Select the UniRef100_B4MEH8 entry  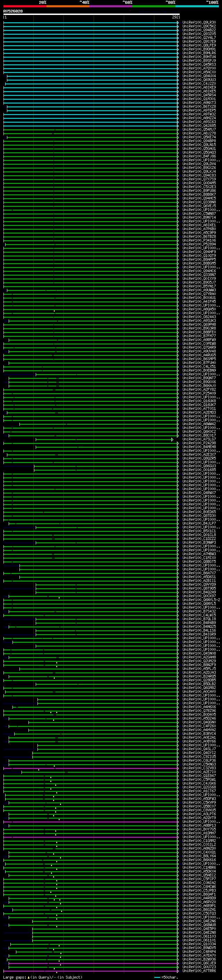tap(199, 447)
